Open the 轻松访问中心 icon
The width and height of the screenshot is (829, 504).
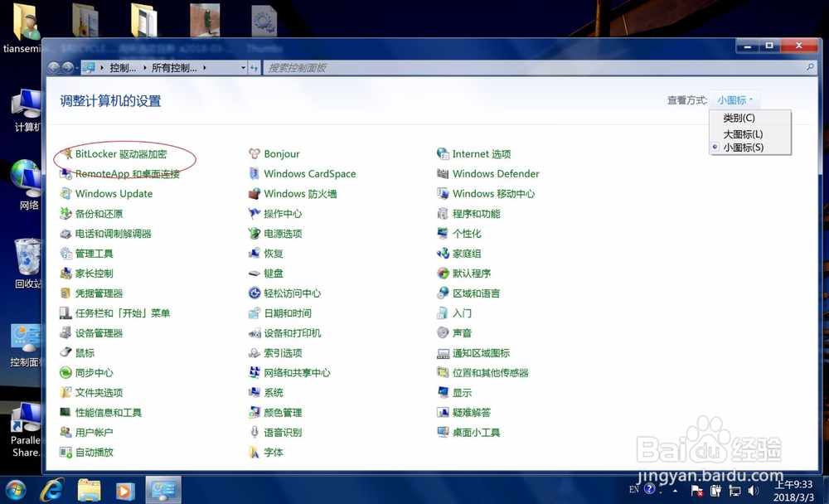255,293
